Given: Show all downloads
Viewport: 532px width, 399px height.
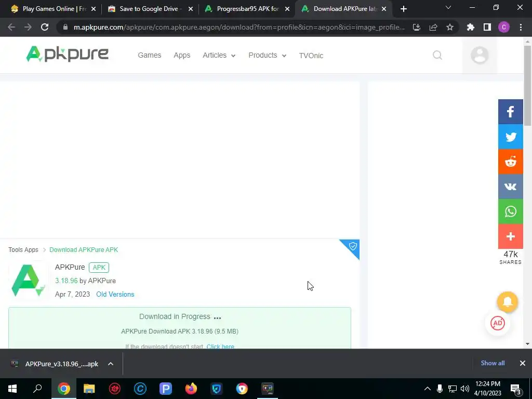Looking at the screenshot, I should point(493,363).
